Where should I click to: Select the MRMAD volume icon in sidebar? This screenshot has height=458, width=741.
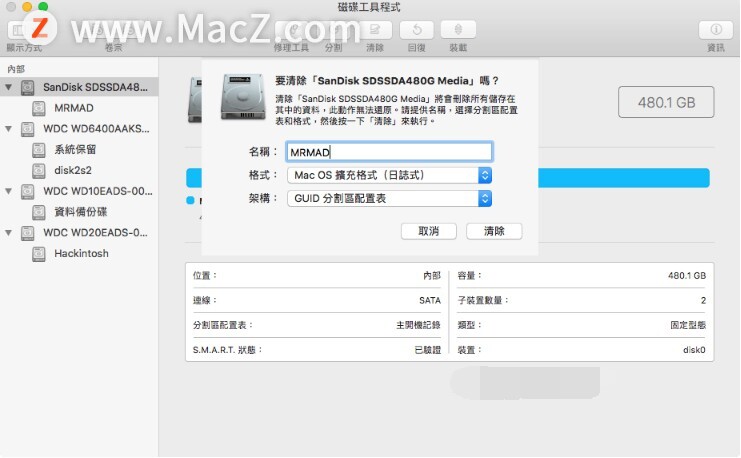[x=39, y=108]
